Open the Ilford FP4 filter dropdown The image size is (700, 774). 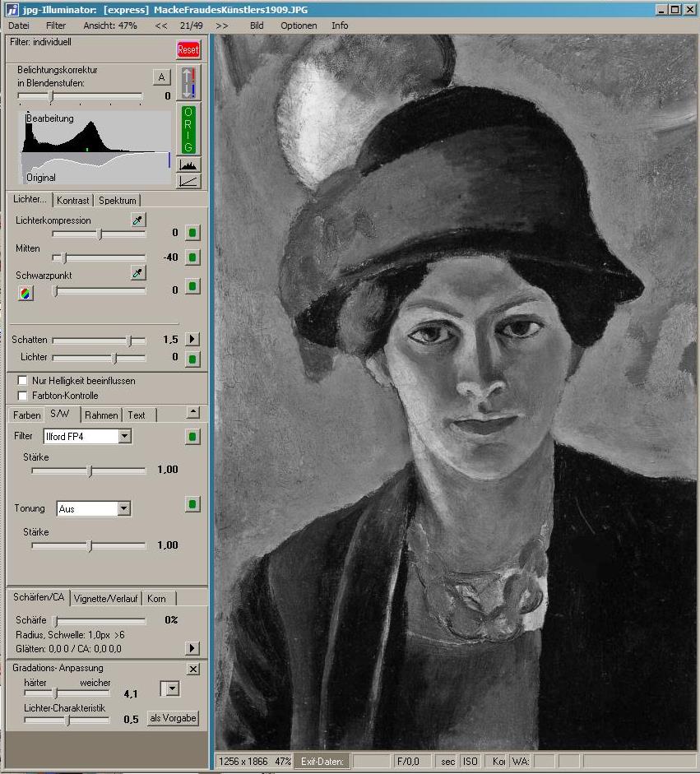point(124,436)
